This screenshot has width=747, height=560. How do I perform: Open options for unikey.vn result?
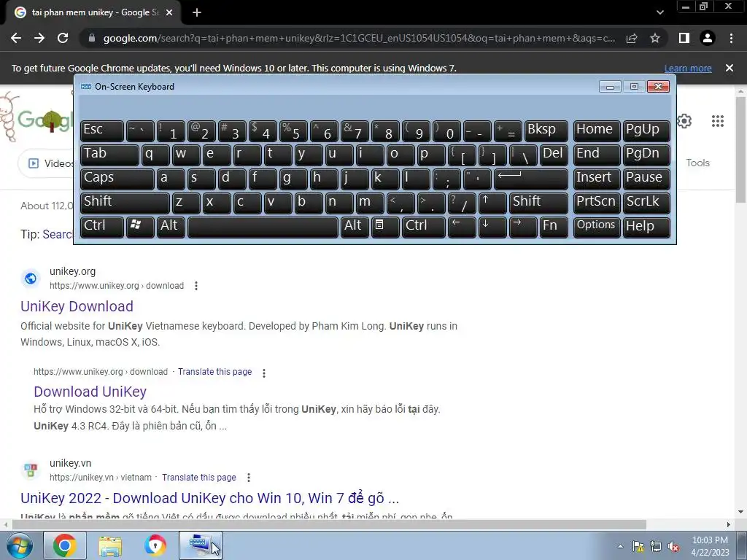pos(248,478)
